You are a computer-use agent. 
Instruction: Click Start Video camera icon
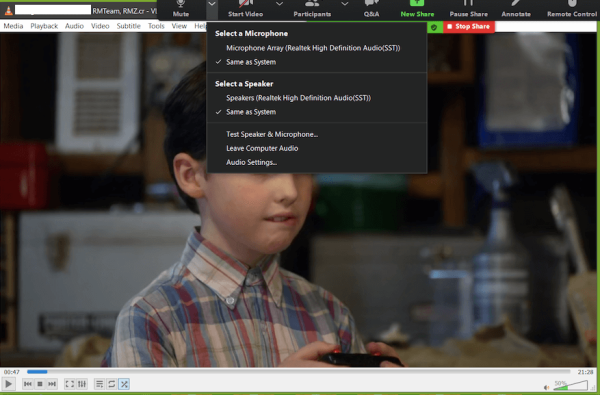click(x=245, y=4)
